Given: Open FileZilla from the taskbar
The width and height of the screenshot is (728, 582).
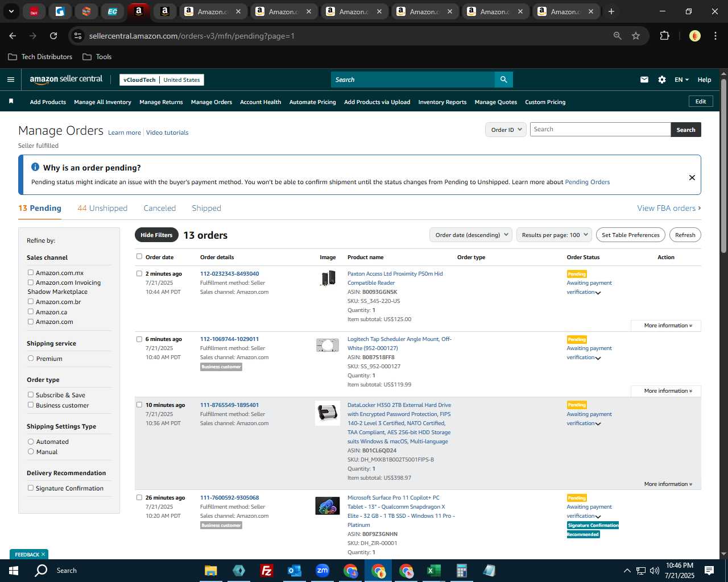Looking at the screenshot, I should coord(266,571).
